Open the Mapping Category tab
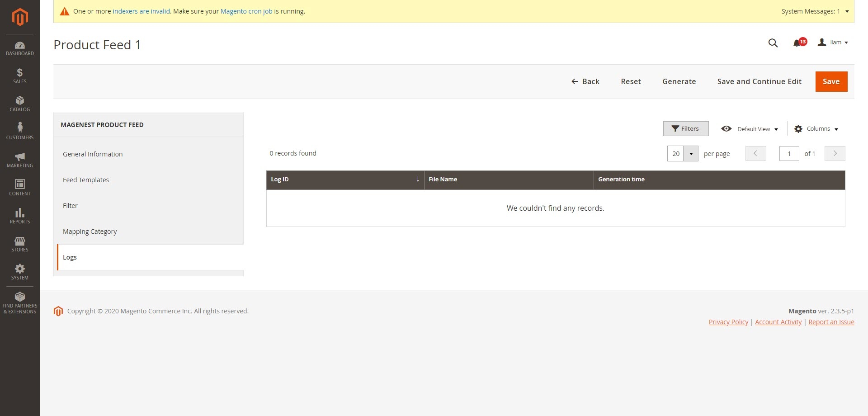The image size is (868, 416). point(148,232)
